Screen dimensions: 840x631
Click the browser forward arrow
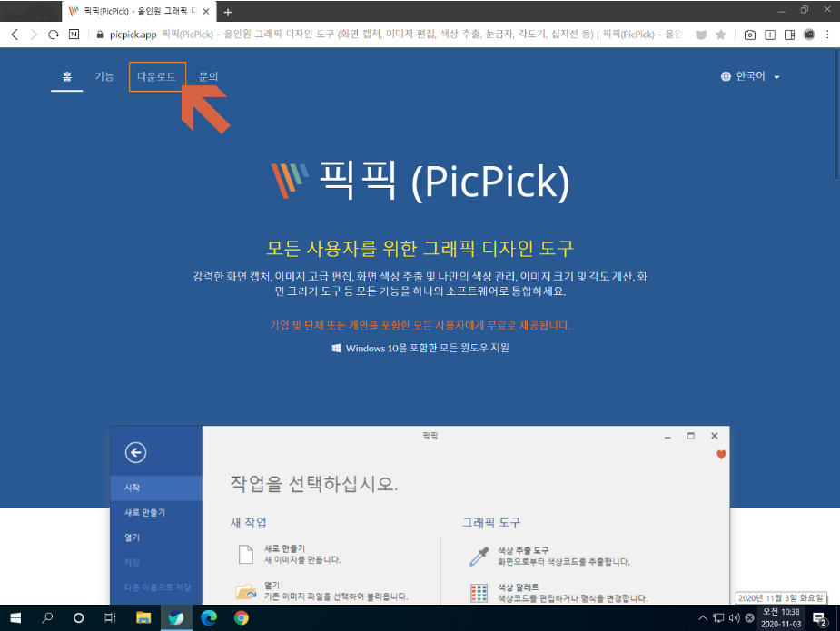[x=34, y=35]
